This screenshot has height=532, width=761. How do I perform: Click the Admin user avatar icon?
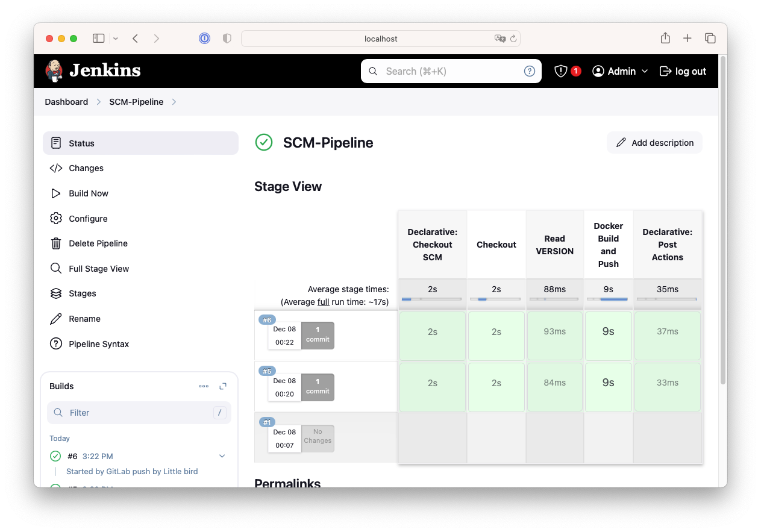pos(598,71)
